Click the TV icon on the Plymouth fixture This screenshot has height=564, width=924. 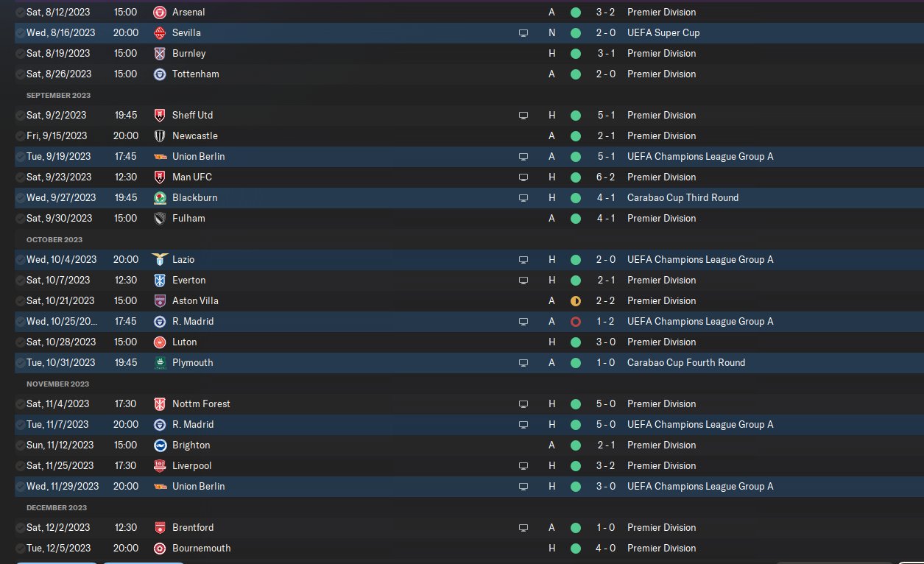click(523, 363)
